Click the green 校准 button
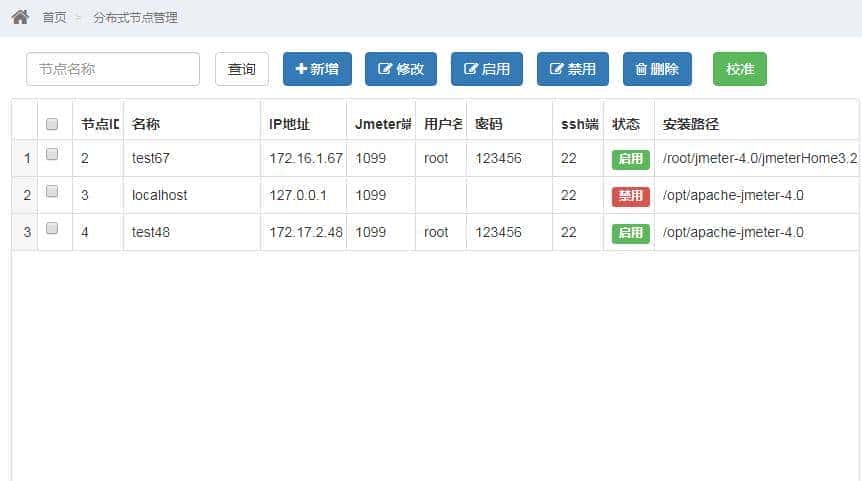Viewport: 862px width, 481px height. (740, 69)
